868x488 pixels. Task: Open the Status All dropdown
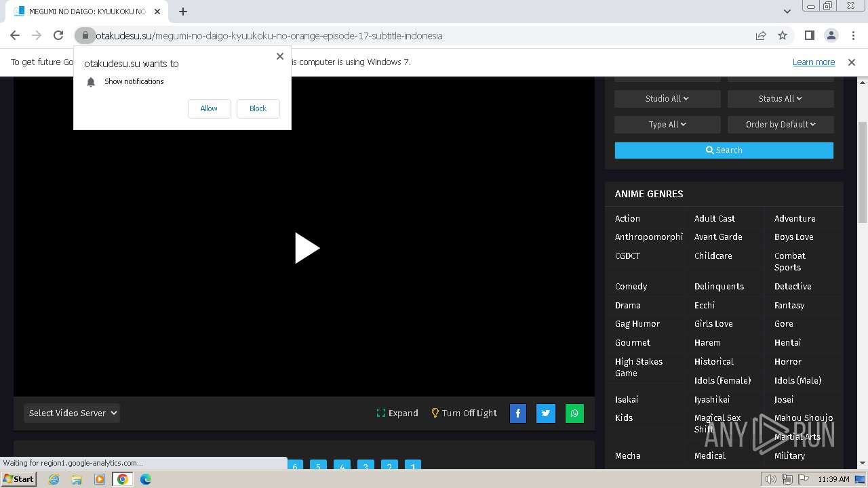coord(781,98)
